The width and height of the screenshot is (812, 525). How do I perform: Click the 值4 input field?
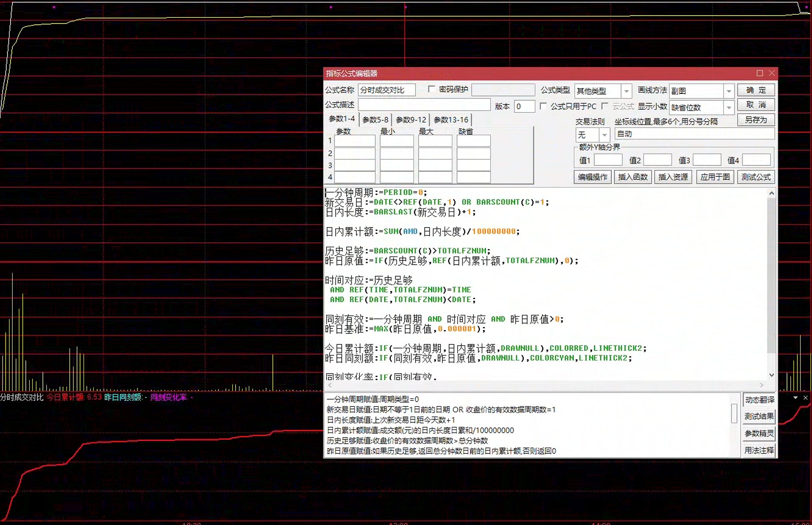tap(756, 160)
